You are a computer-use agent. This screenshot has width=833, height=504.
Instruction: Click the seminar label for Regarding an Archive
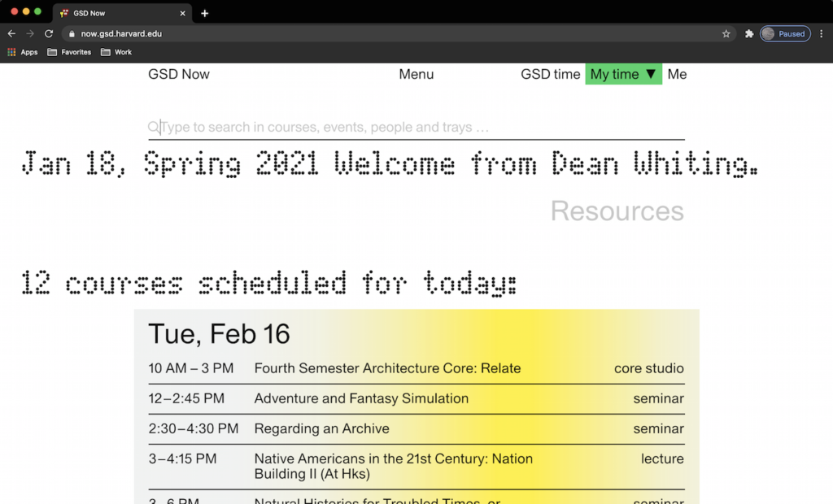pos(658,428)
